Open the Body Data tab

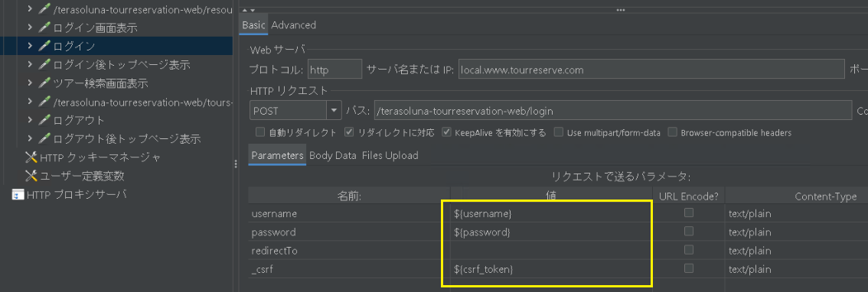point(332,155)
